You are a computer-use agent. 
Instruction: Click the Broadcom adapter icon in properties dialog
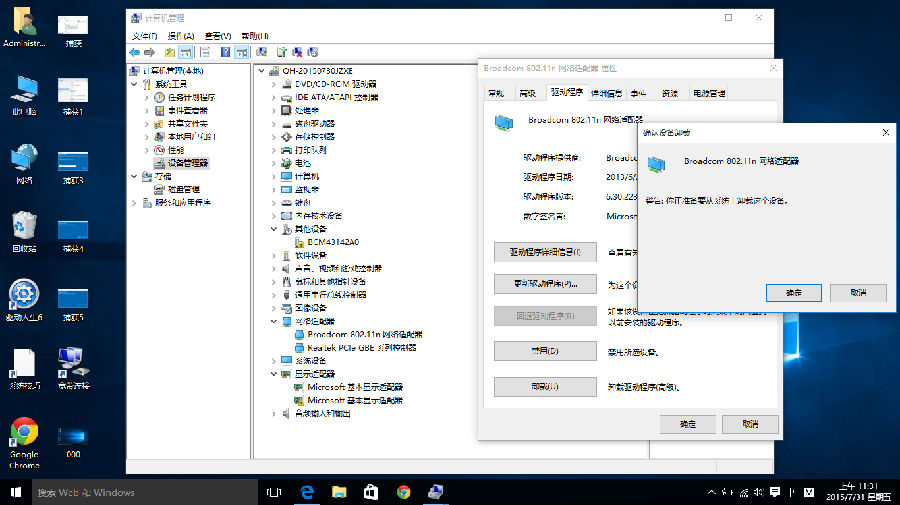click(504, 122)
